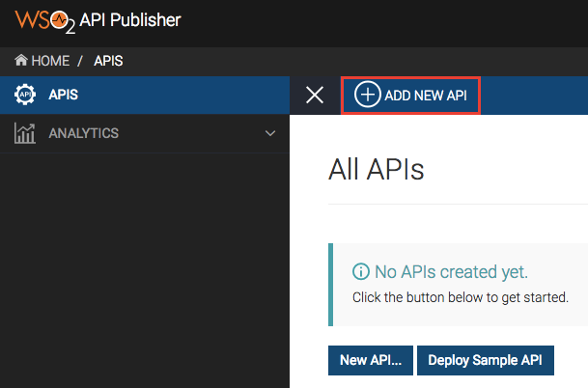Click the info icon beside No APIs
Image resolution: width=588 pixels, height=388 pixels.
(361, 271)
